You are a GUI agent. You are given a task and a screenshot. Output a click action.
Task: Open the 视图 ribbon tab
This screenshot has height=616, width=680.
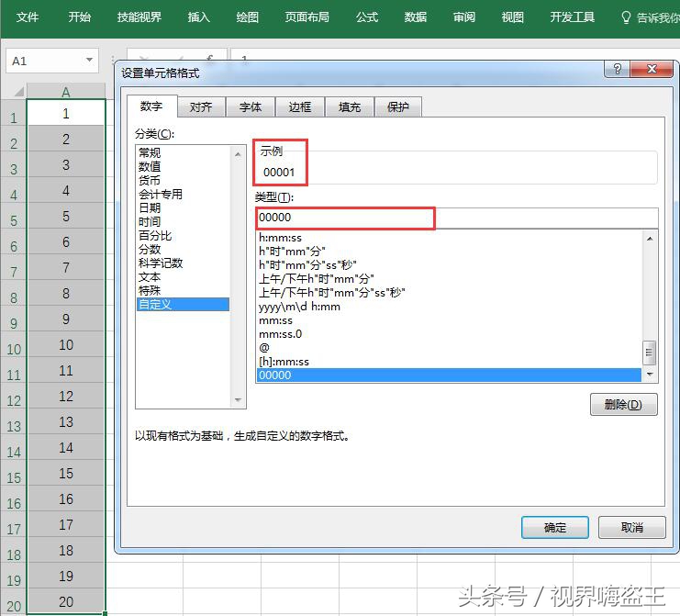(x=513, y=17)
